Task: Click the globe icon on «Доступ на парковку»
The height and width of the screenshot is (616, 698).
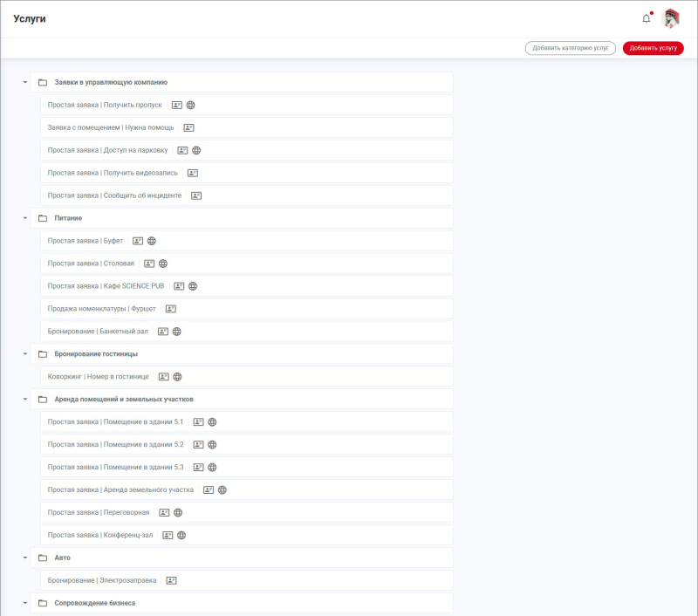Action: (195, 150)
